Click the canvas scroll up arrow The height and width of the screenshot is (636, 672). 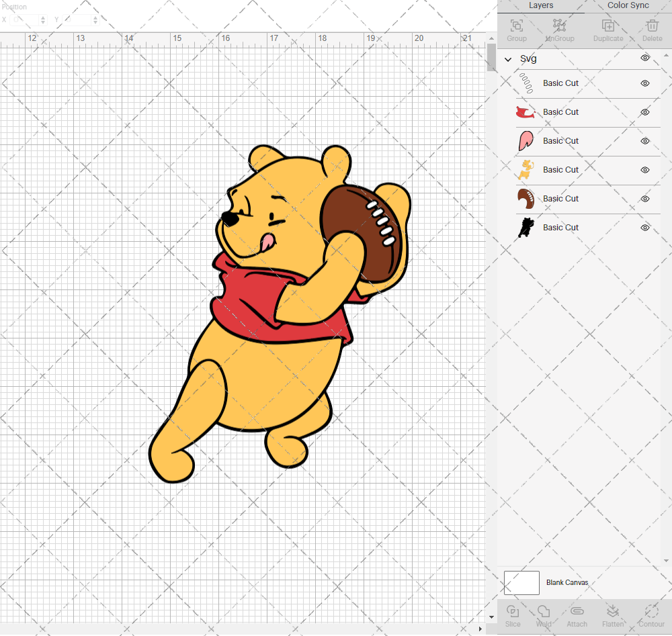pyautogui.click(x=492, y=38)
